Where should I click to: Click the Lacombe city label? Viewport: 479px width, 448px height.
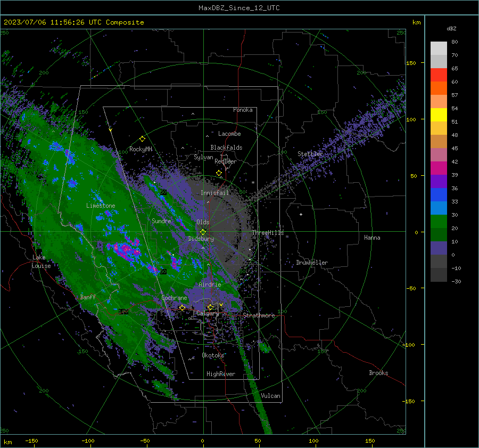[229, 134]
